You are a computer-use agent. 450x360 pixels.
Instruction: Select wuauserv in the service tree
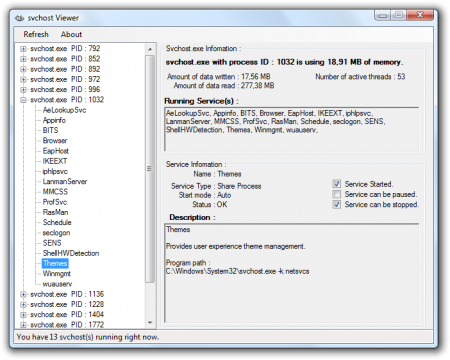[x=57, y=284]
